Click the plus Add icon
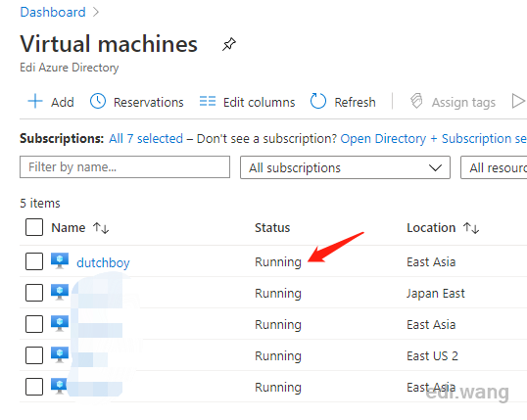 click(x=35, y=101)
